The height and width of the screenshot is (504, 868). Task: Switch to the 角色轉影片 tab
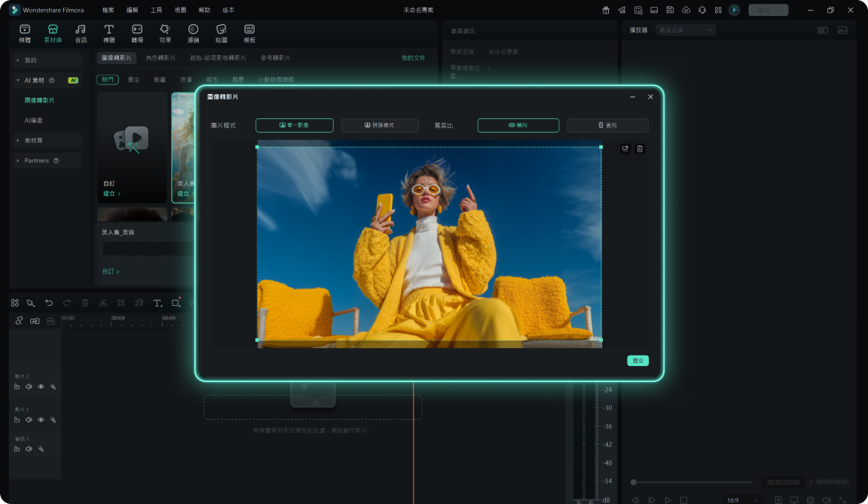pyautogui.click(x=160, y=57)
